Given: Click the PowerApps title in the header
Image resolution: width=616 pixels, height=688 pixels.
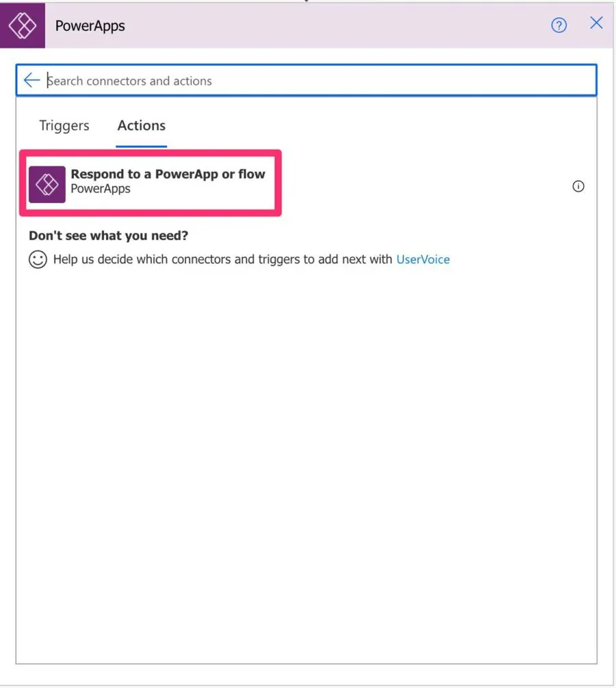Looking at the screenshot, I should click(90, 27).
